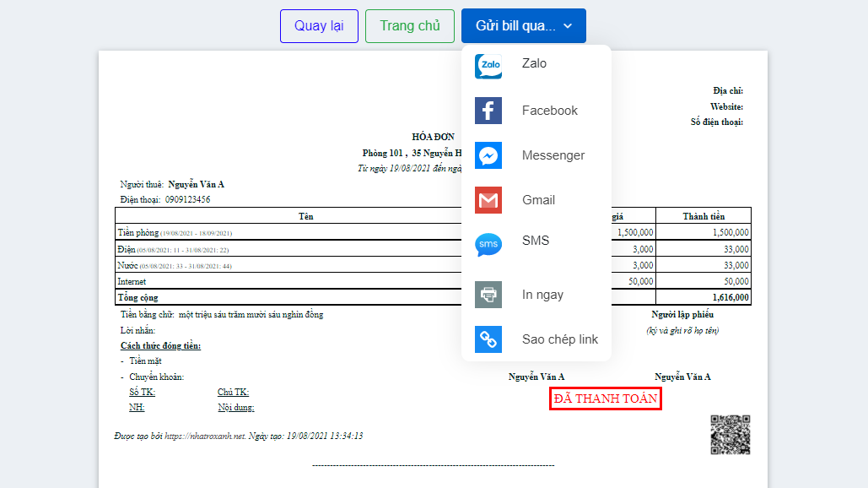868x488 pixels.
Task: Click the Nội dung label
Action: pyautogui.click(x=236, y=408)
